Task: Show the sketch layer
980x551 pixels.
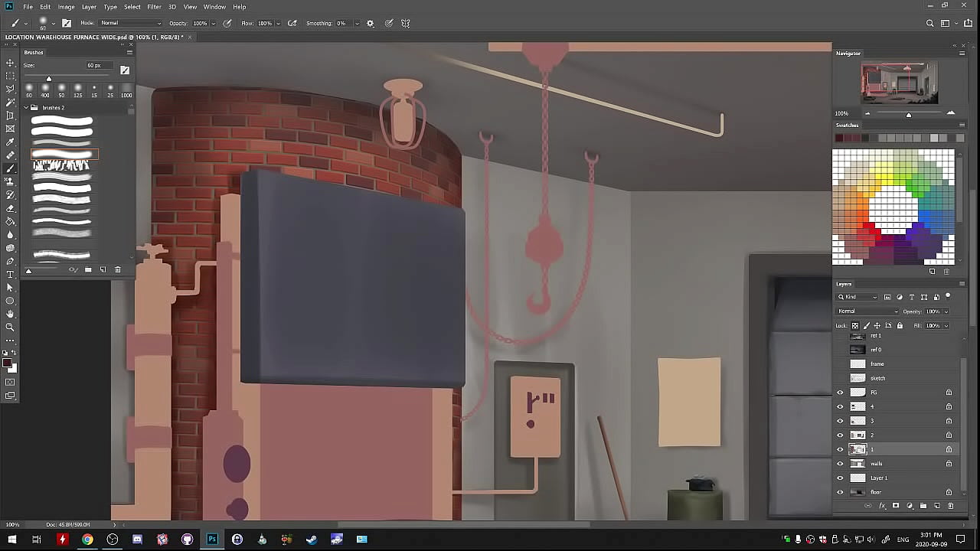Action: 840,378
